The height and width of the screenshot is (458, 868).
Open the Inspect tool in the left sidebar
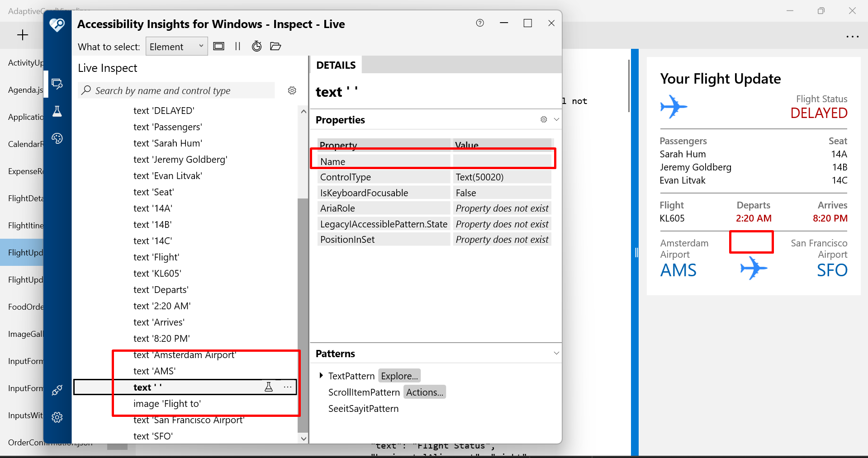[x=57, y=84]
